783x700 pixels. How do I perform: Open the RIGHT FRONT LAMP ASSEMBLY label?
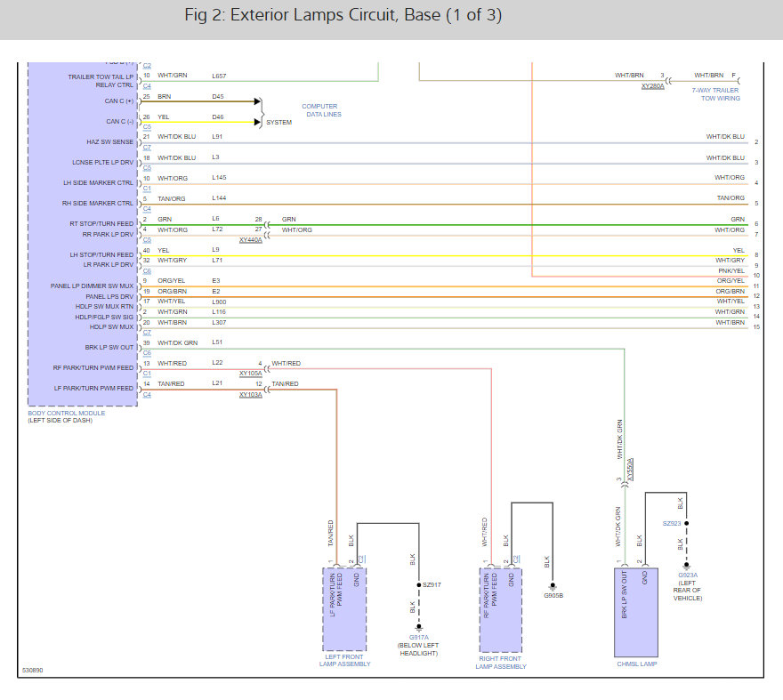pos(500,663)
